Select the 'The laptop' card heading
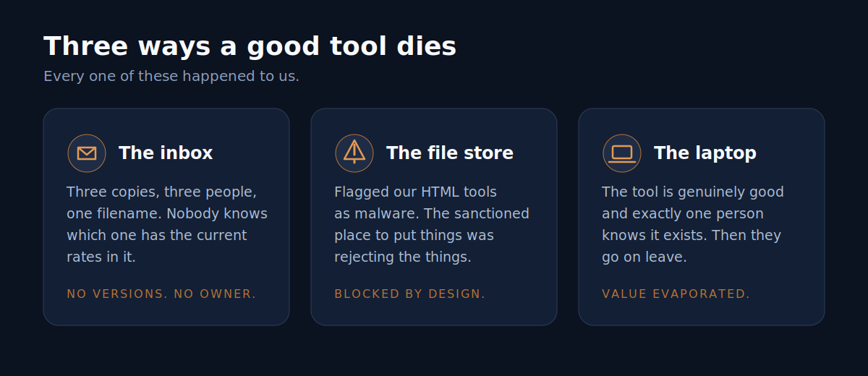This screenshot has height=376, width=868. click(x=705, y=153)
